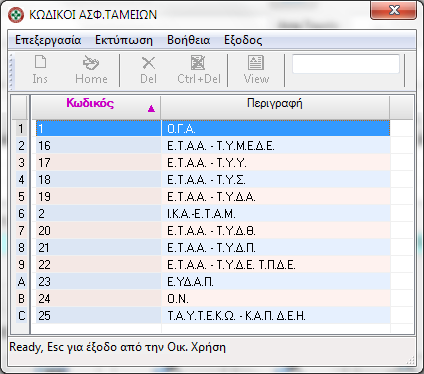Click code cell 18
Screen dimensions: 424x374
click(x=98, y=180)
